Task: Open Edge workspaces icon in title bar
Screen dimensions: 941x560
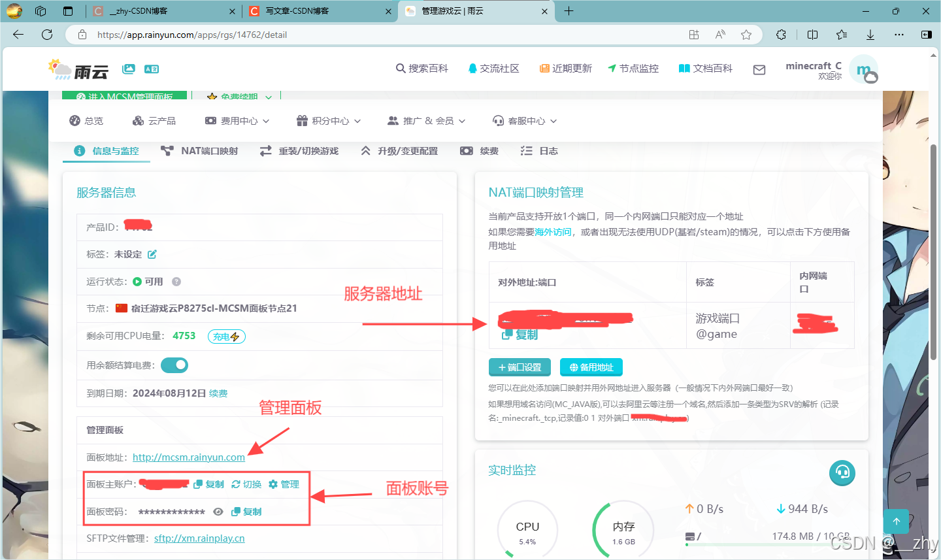Action: [x=41, y=11]
